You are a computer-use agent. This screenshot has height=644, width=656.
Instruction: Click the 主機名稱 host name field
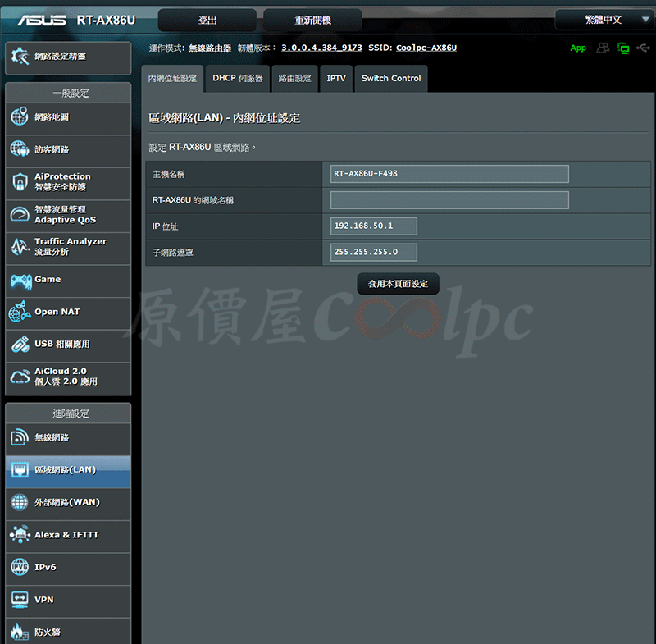pyautogui.click(x=449, y=174)
